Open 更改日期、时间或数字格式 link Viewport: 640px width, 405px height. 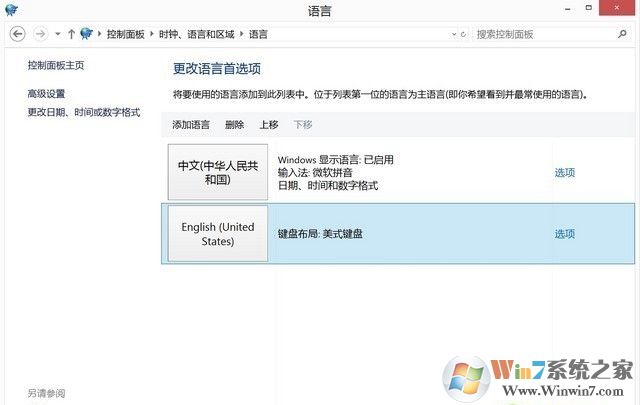(84, 112)
